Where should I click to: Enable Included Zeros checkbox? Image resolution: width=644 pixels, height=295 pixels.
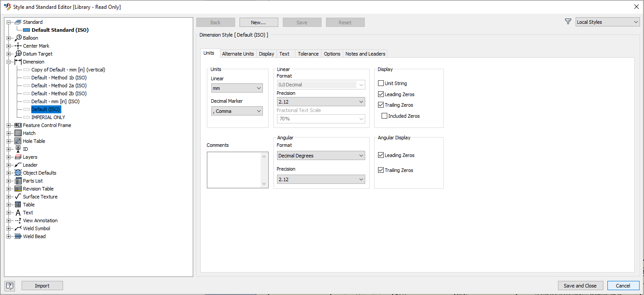click(x=384, y=116)
